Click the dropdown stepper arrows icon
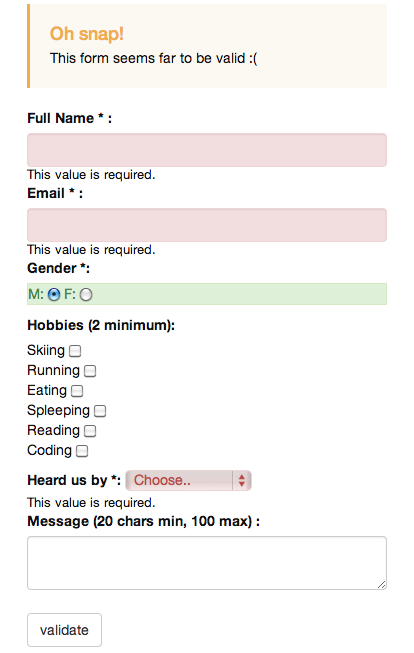Viewport: 414px width, 653px height. pyautogui.click(x=242, y=480)
